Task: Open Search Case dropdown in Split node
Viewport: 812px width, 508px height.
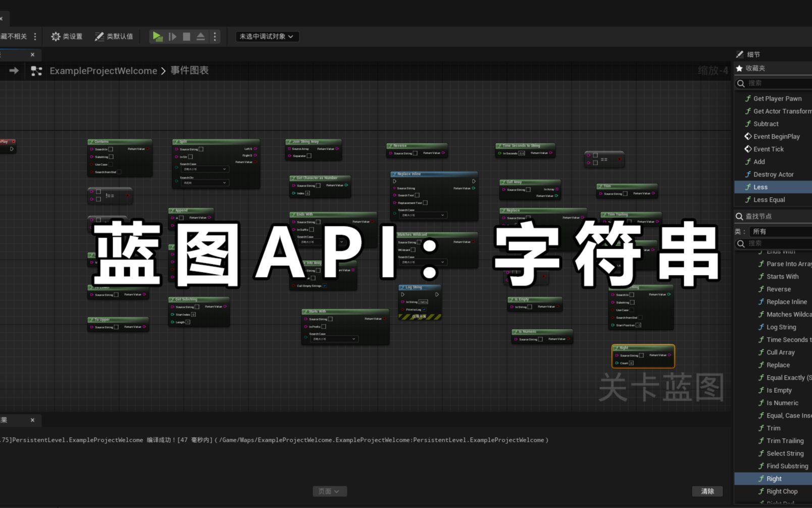Action: click(205, 169)
